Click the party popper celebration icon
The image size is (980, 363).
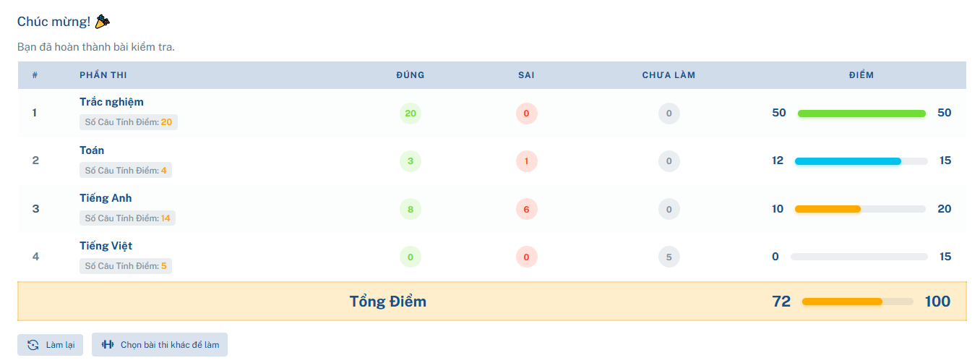pos(103,22)
